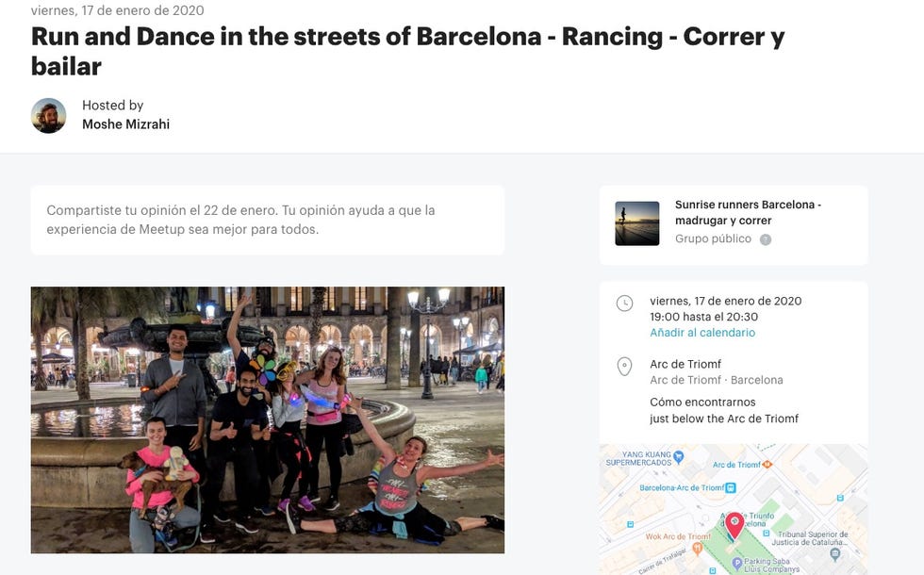Click the clock icon by event date

point(624,303)
